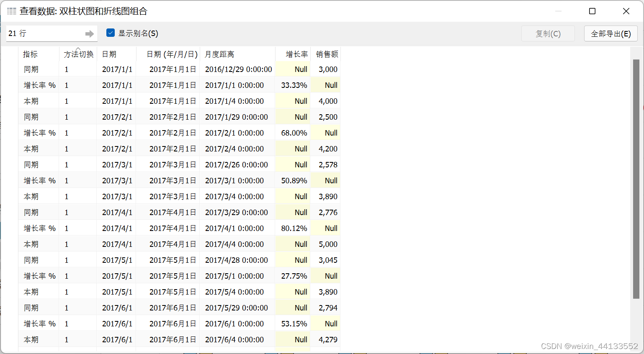Viewport: 644px width, 354px height.
Task: Click the 复制(C) button
Action: click(548, 33)
